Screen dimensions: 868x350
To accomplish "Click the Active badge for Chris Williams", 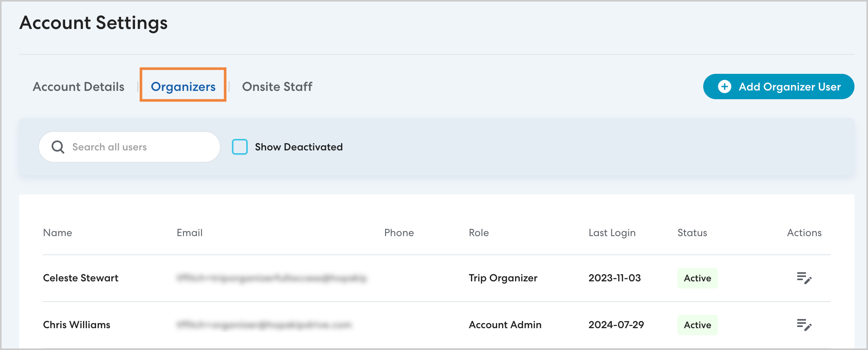I will click(697, 325).
